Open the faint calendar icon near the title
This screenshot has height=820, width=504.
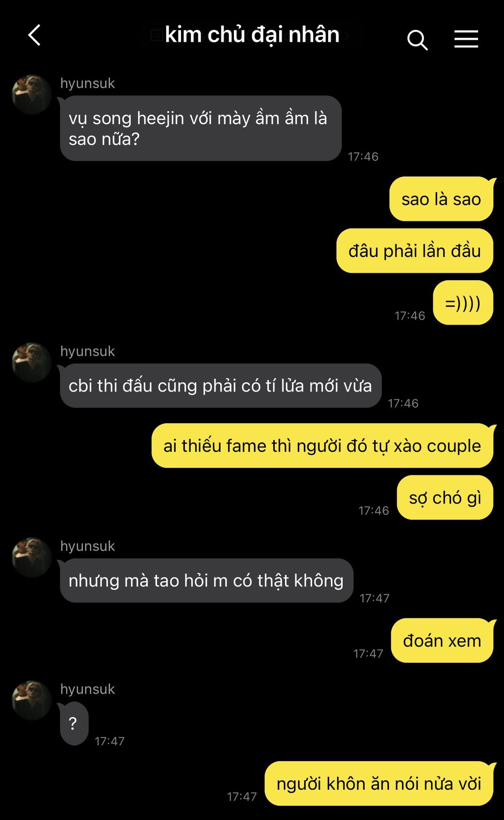coord(157,35)
